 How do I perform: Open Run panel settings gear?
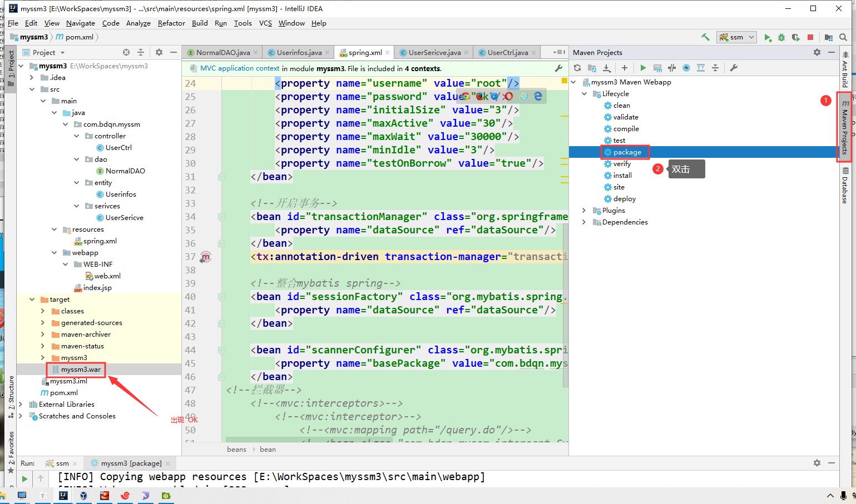[x=817, y=463]
